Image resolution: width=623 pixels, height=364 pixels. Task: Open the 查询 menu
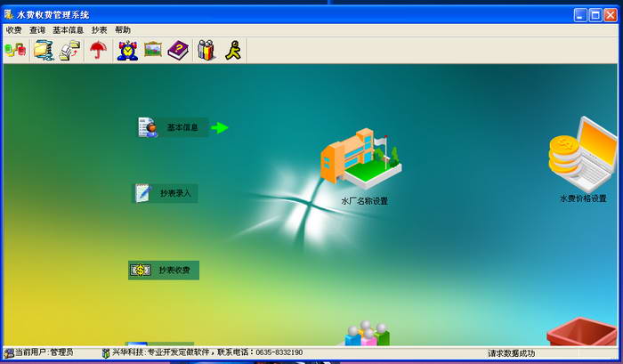[x=37, y=29]
